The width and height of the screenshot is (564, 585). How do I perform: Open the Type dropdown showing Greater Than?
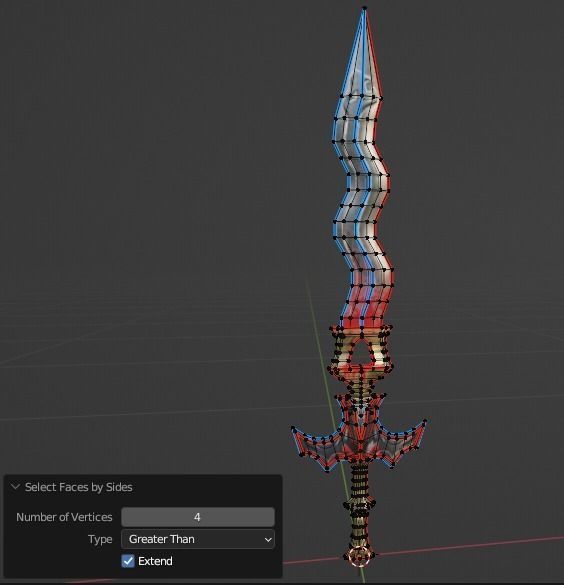198,539
